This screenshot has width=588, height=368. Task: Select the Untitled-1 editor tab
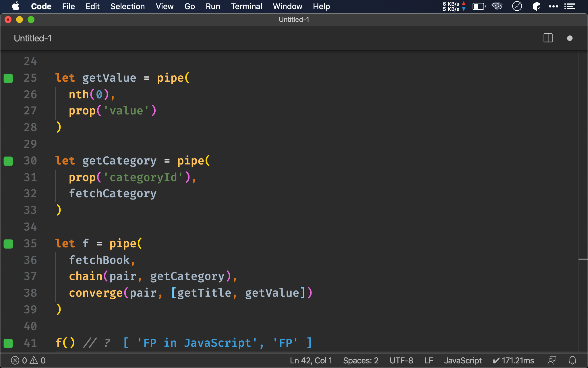[33, 38]
